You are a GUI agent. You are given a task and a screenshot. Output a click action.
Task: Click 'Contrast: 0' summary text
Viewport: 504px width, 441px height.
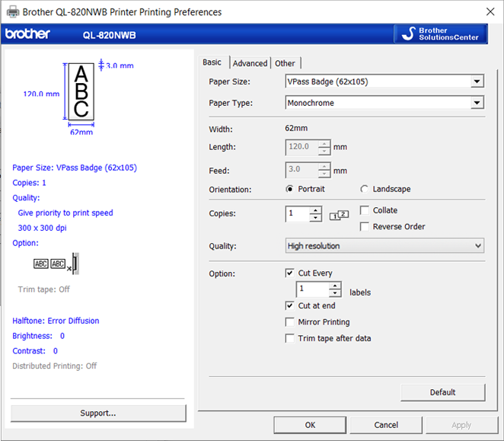pyautogui.click(x=35, y=351)
